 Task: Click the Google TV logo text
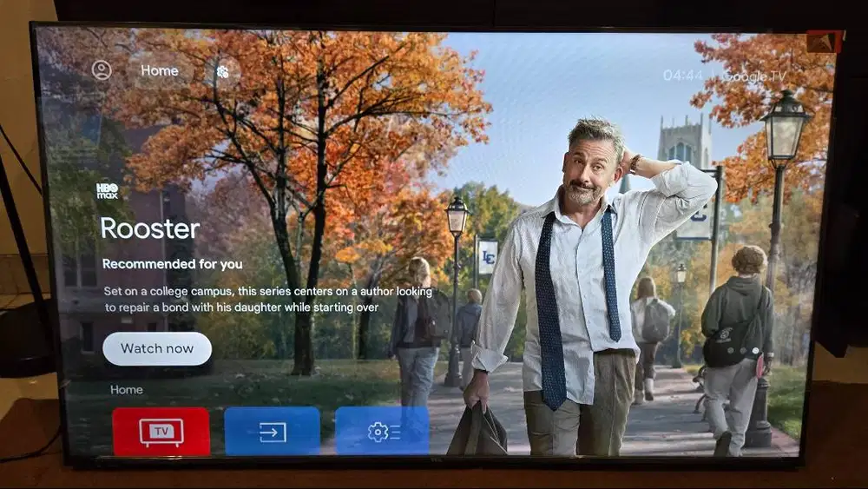tap(754, 76)
